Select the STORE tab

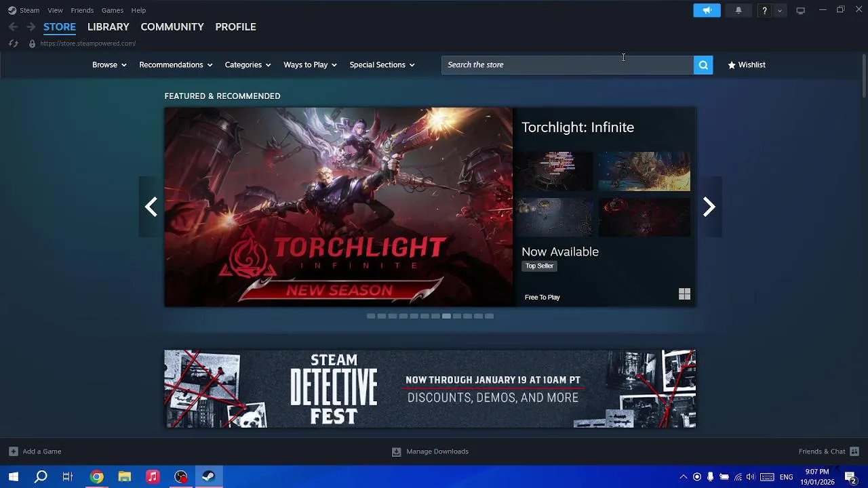pyautogui.click(x=60, y=27)
